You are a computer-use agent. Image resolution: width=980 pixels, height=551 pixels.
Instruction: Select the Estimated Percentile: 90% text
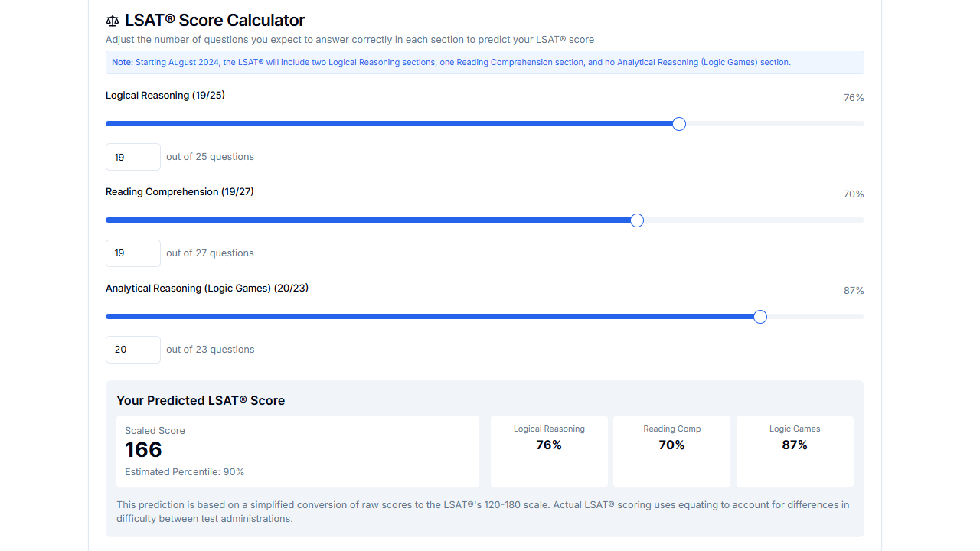coord(185,471)
